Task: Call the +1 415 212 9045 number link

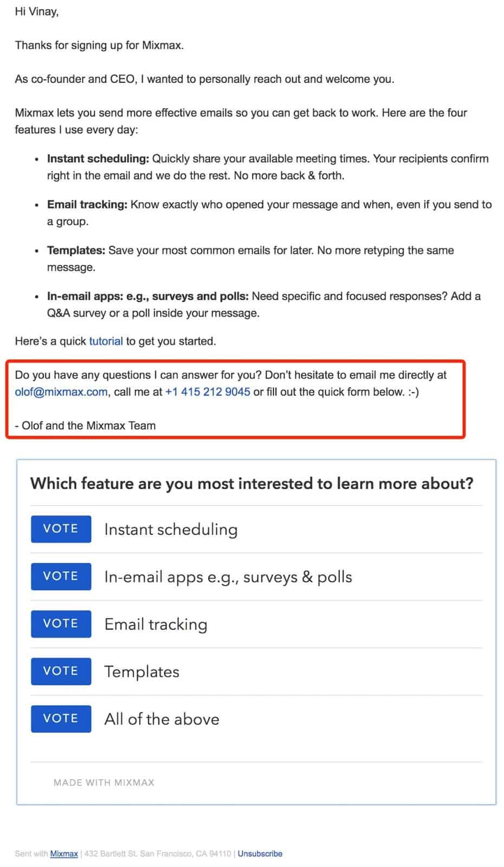Action: click(208, 392)
